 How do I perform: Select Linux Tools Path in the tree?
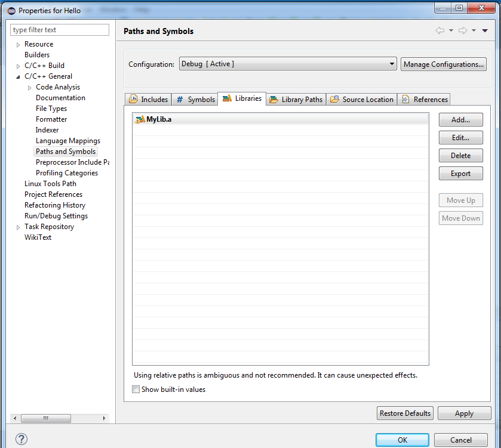click(50, 184)
